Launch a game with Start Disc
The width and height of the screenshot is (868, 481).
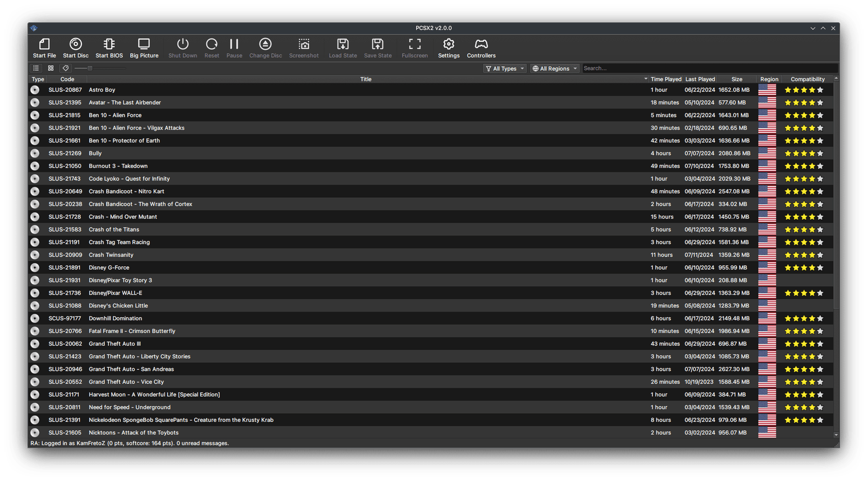pos(75,48)
